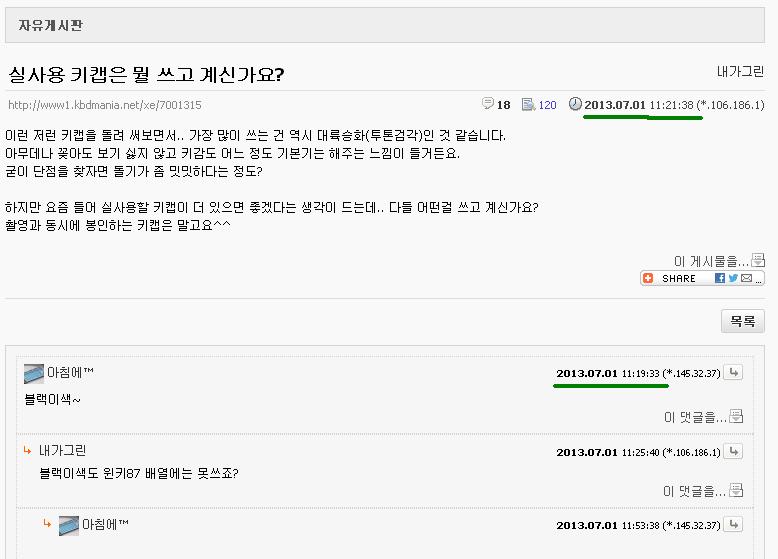Click 내가그린 name in the reply comment
The width and height of the screenshot is (778, 559).
click(63, 450)
